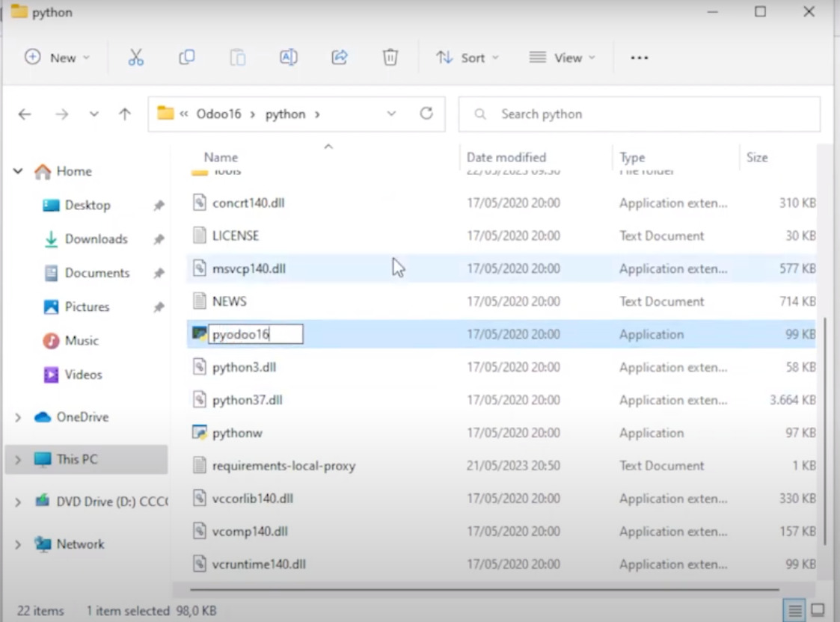The height and width of the screenshot is (622, 840).
Task: Click the Copy icon in toolbar
Action: click(186, 58)
